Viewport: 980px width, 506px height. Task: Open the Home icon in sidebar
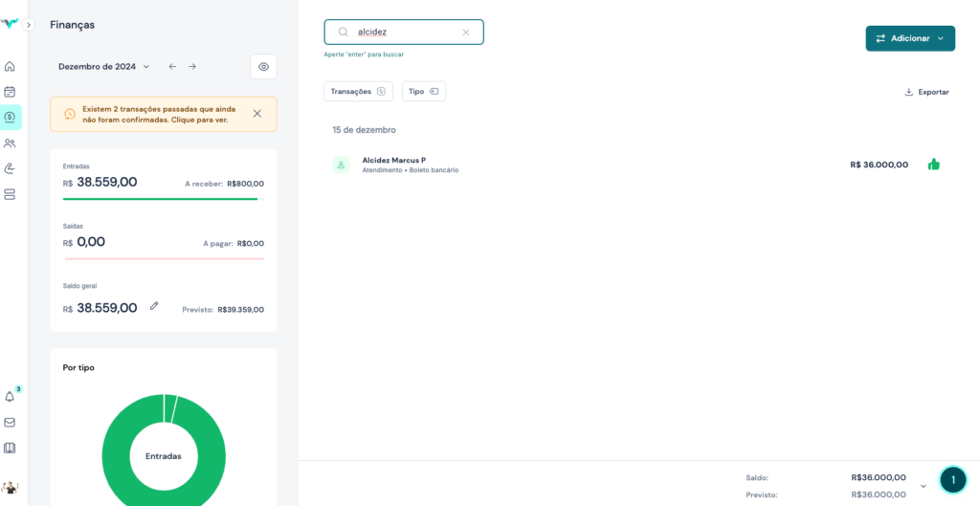click(10, 66)
